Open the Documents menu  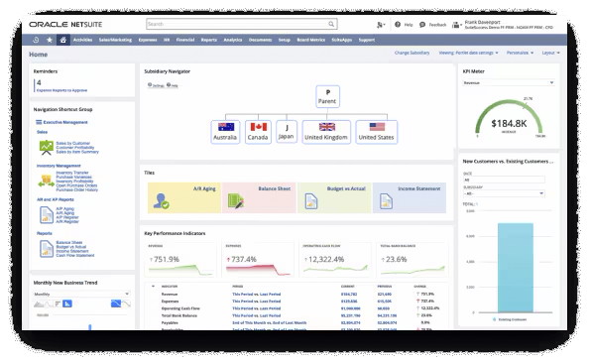260,40
